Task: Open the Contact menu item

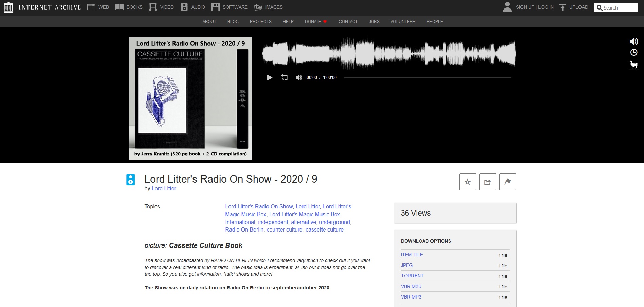Action: [348, 22]
